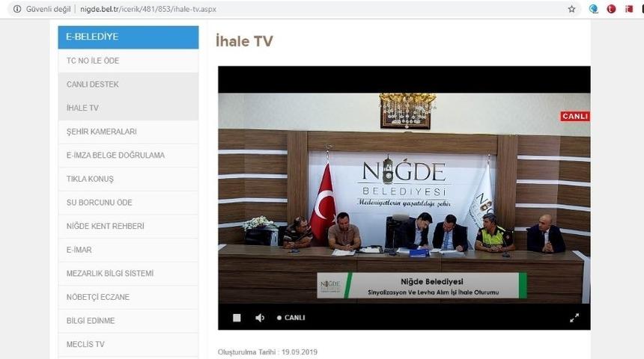
Task: Select TC NO İLE ÖDE menu item
Action: click(128, 61)
